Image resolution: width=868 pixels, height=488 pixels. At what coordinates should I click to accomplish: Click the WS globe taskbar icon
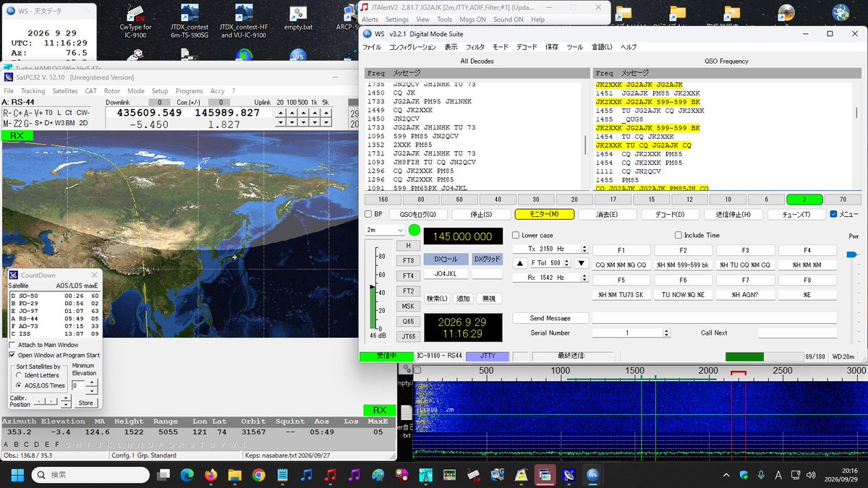592,475
